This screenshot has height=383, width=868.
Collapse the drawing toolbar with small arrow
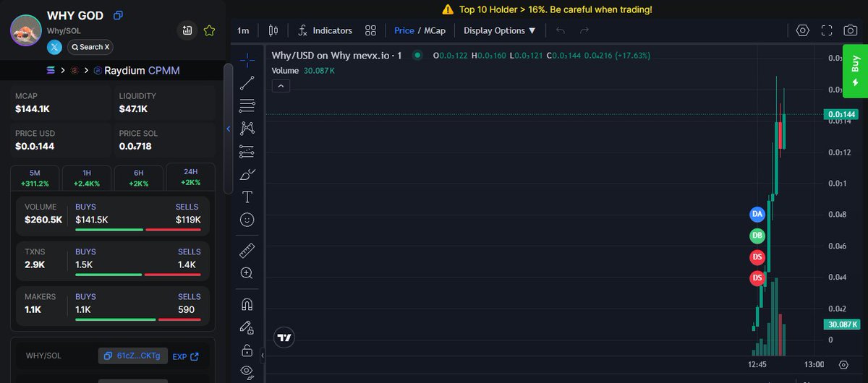(262, 355)
